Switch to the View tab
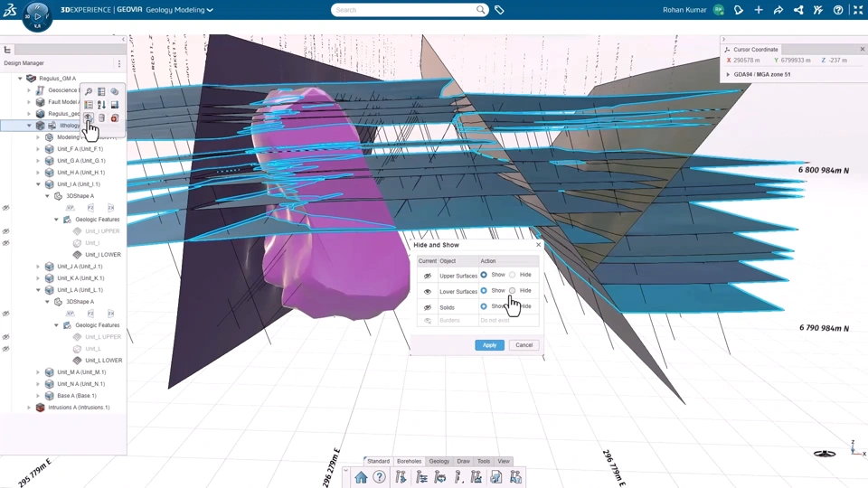 tap(504, 462)
